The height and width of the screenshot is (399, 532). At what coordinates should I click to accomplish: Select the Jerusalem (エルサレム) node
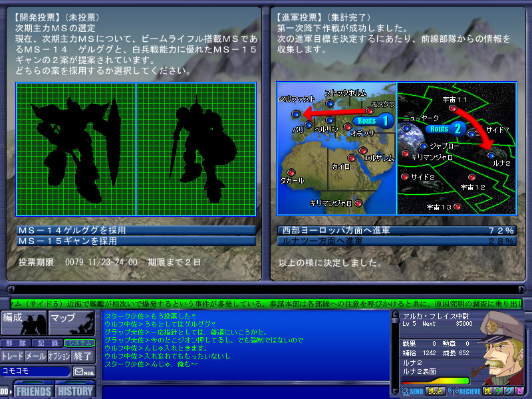pyautogui.click(x=362, y=150)
